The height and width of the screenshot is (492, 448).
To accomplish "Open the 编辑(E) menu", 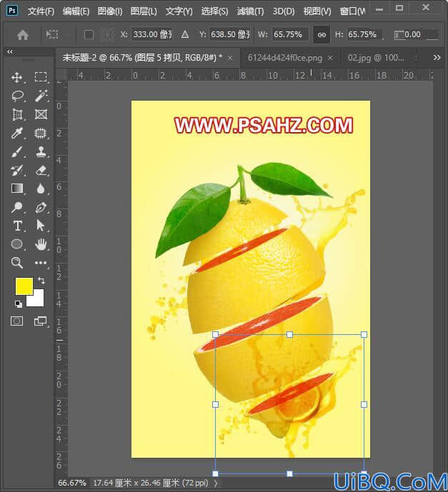I will click(x=76, y=11).
